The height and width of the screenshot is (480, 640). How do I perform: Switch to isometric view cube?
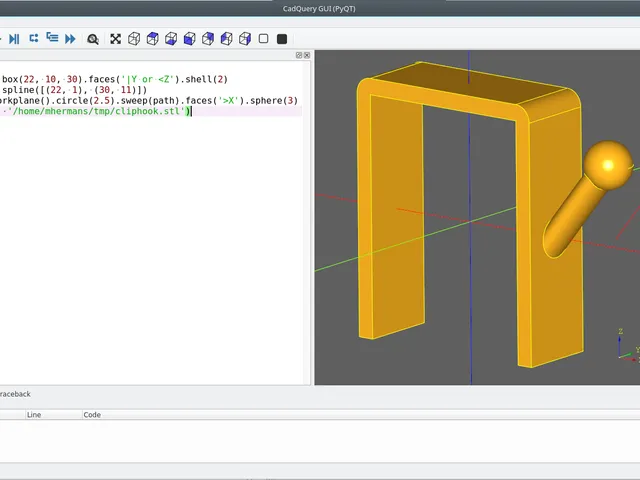134,39
